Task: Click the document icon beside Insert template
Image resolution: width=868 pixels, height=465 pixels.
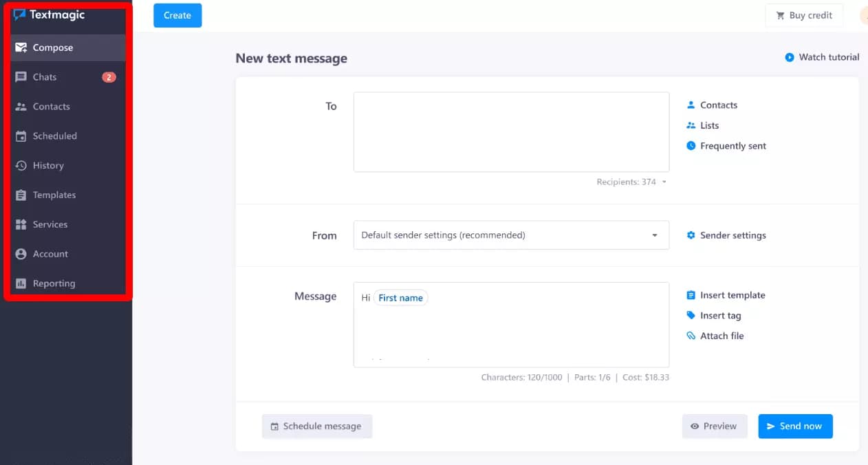Action: pos(691,295)
